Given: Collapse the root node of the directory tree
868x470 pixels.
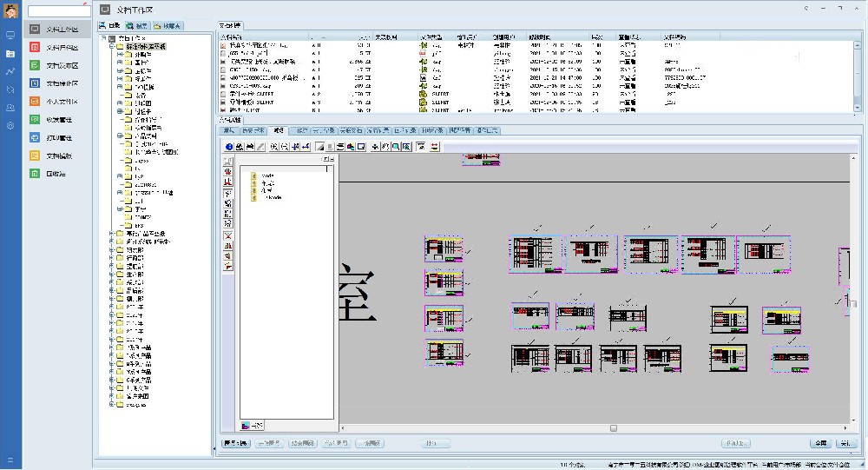Looking at the screenshot, I should pos(103,38).
